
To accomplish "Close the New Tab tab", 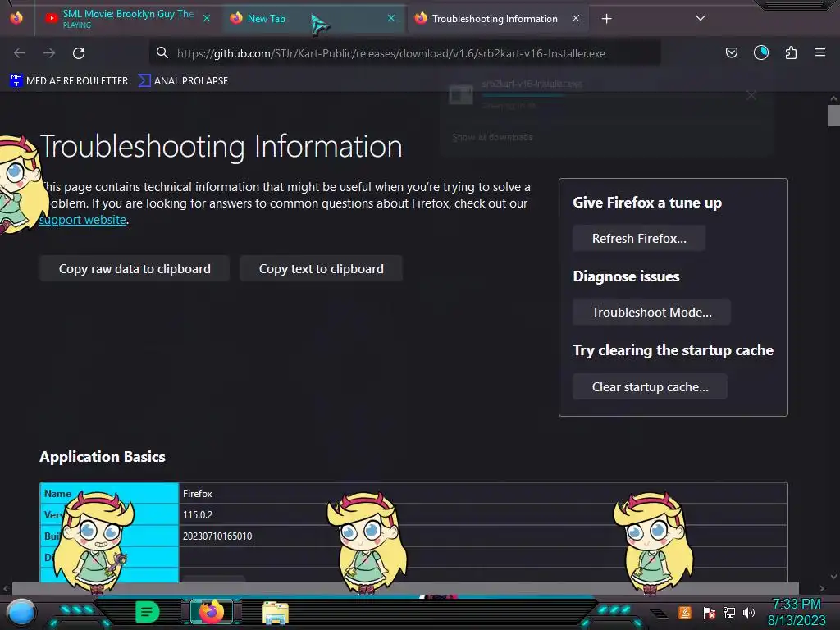I will click(391, 18).
